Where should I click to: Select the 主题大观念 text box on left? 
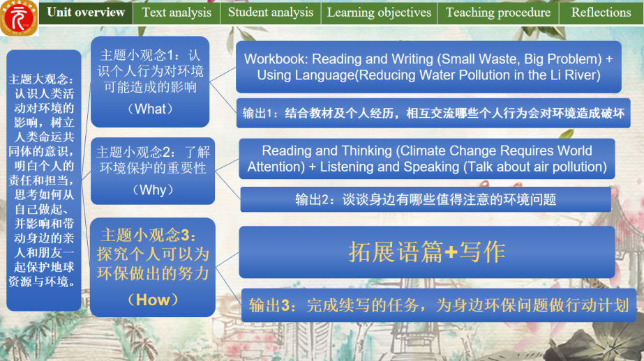(x=44, y=180)
